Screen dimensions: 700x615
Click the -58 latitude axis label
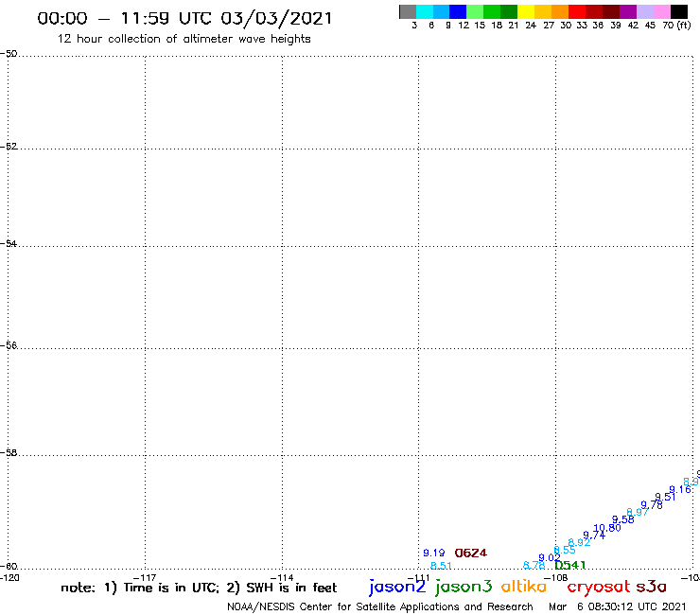point(9,453)
